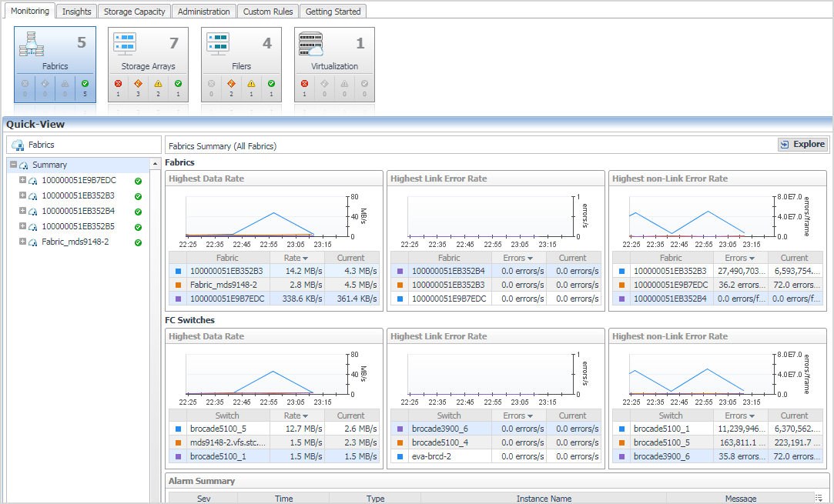Expand the Fabric_mds9148-2 tree node
Viewport: 834px width, 504px height.
click(x=23, y=242)
